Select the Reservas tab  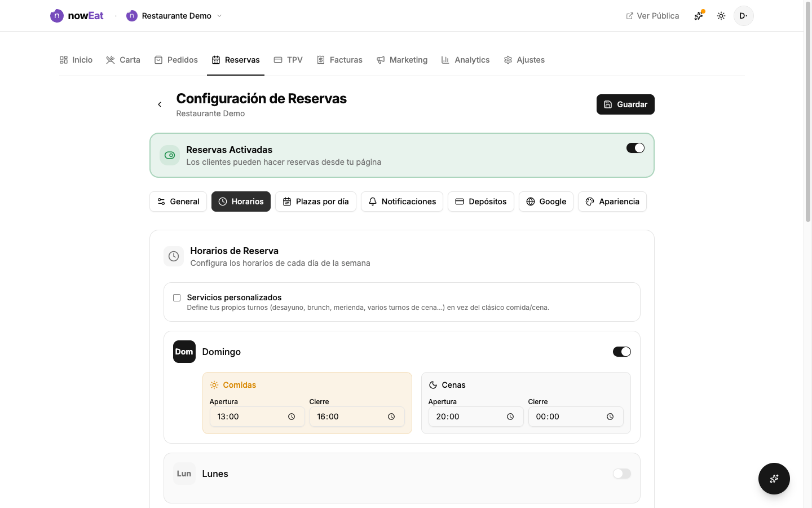(x=236, y=60)
